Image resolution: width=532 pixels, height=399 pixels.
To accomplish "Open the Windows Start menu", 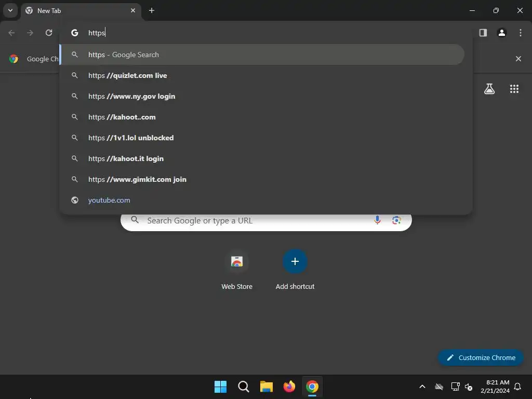I will click(220, 387).
